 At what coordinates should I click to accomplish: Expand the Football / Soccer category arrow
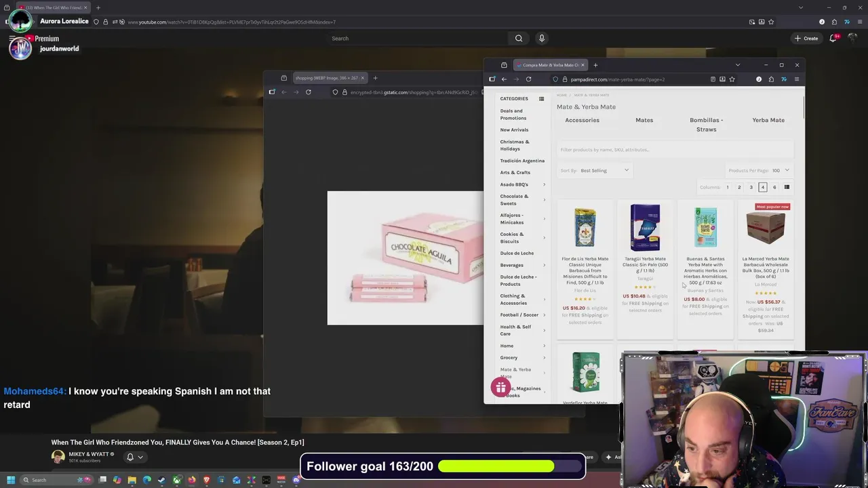pos(544,314)
